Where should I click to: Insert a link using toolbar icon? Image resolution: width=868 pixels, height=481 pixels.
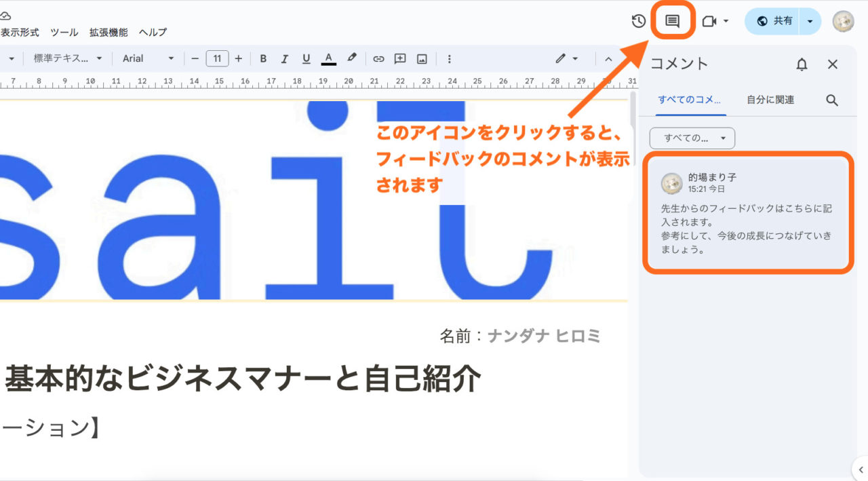(378, 59)
